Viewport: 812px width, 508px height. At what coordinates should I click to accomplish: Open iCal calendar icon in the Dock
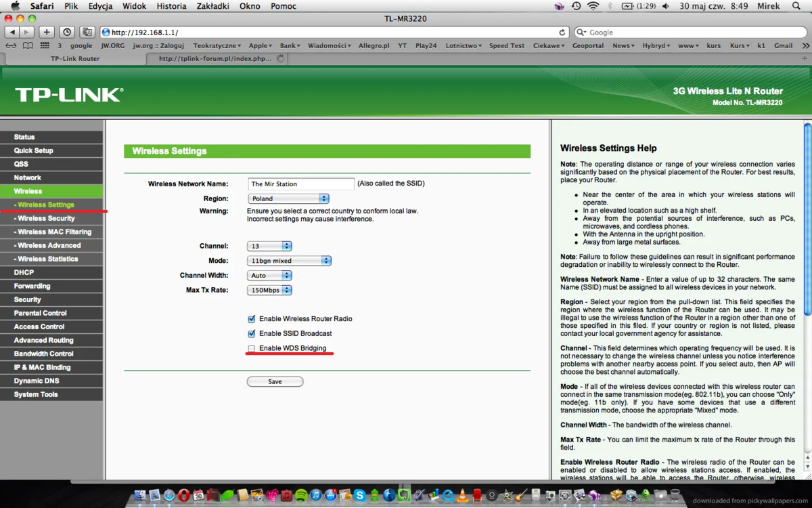click(x=198, y=496)
